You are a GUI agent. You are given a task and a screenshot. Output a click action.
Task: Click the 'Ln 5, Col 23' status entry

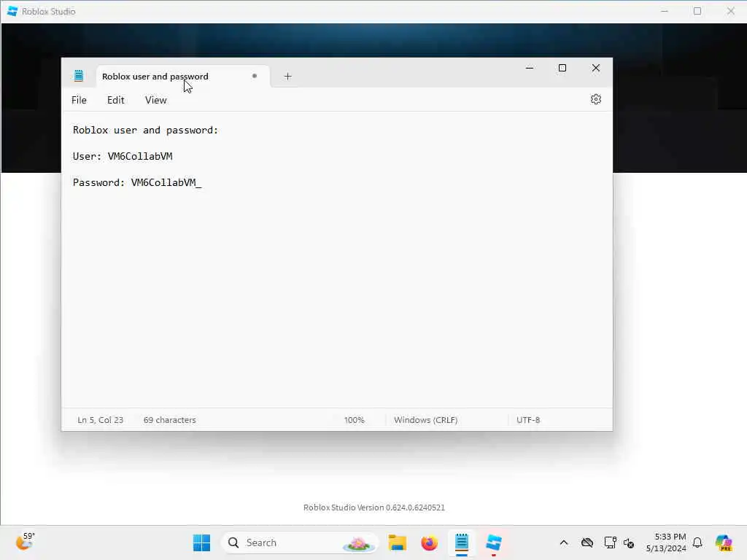coord(100,420)
